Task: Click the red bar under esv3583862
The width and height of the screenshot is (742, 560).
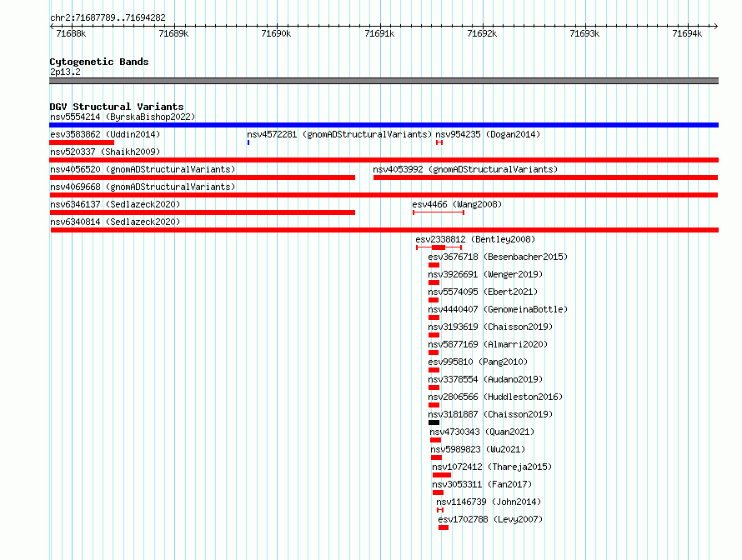Action: (82, 142)
